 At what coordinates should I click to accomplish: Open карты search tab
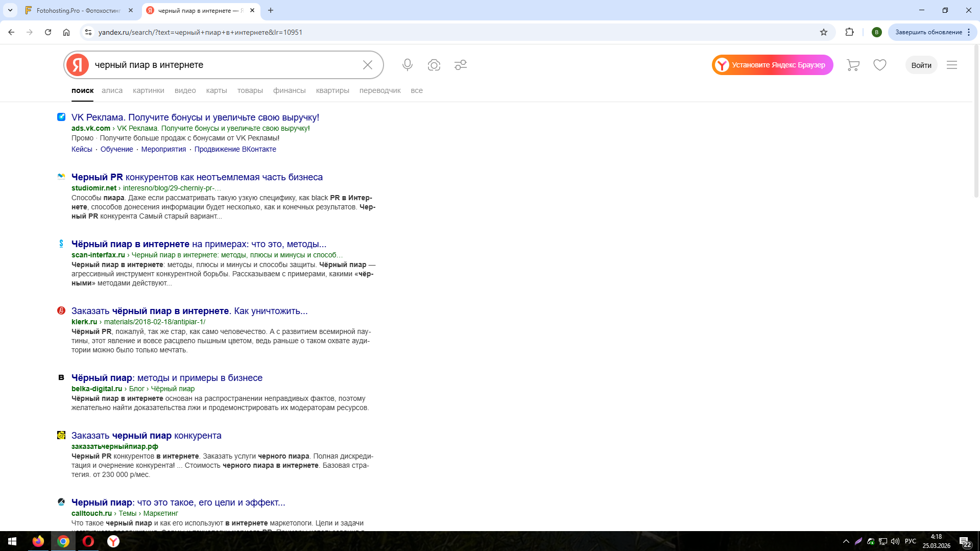click(217, 90)
